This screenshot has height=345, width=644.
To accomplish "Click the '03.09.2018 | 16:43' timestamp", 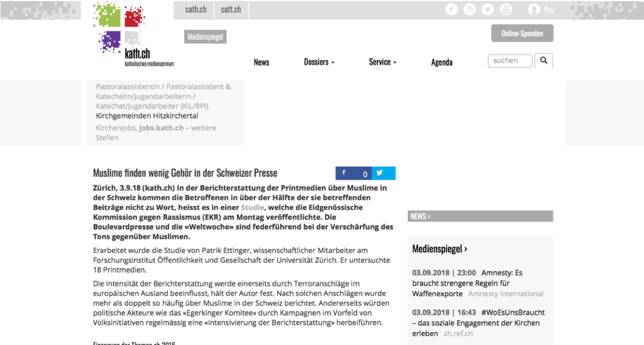I will pyautogui.click(x=444, y=313).
